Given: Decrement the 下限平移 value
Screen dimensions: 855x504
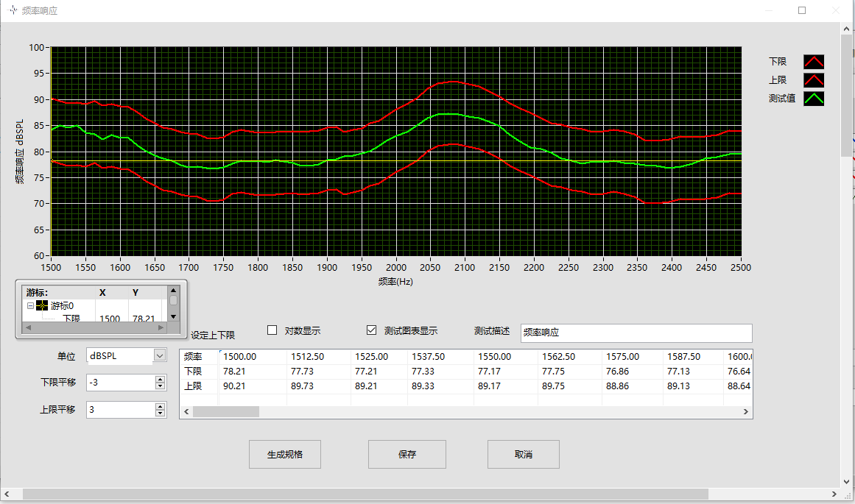Looking at the screenshot, I should 160,386.
